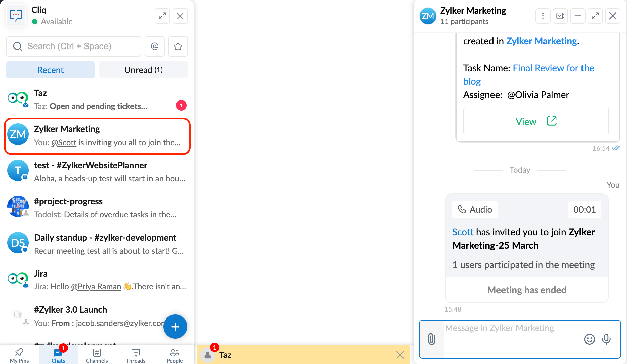Viewport: 627px width, 364px height.
Task: Click the @Olivia Palmer mention
Action: coord(538,95)
